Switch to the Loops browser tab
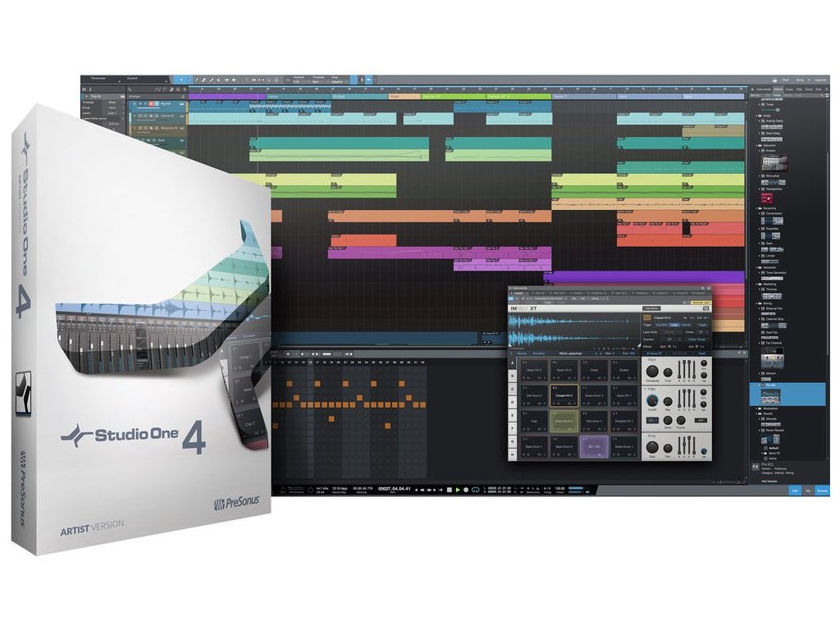 click(789, 89)
